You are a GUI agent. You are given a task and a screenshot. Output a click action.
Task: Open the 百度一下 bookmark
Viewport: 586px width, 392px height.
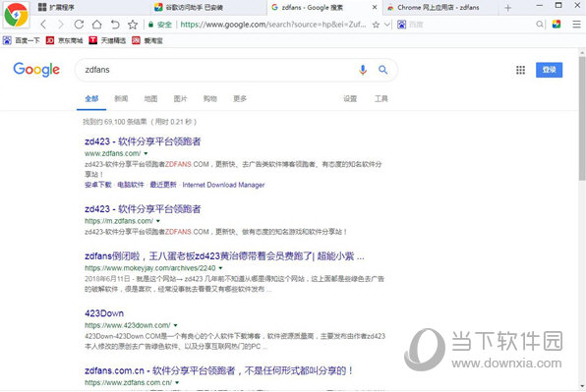[x=22, y=40]
